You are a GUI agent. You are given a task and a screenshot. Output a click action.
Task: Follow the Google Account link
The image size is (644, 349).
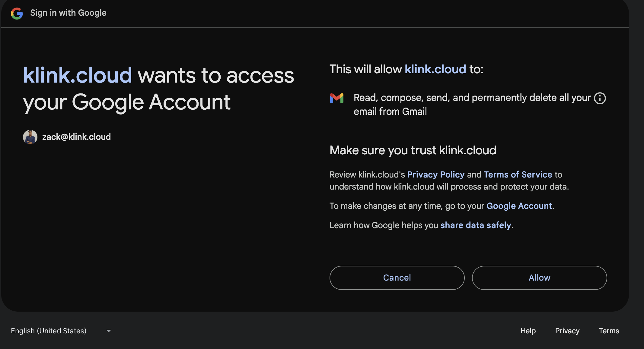519,206
